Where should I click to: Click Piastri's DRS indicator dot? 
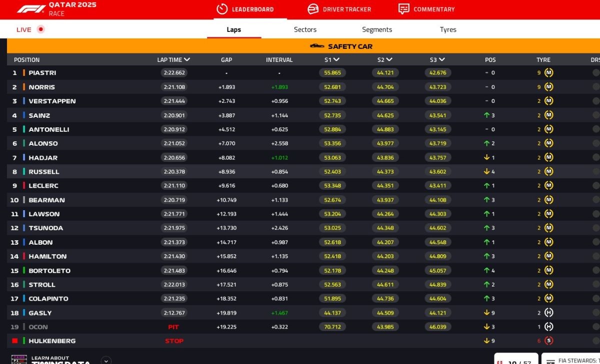pyautogui.click(x=596, y=72)
